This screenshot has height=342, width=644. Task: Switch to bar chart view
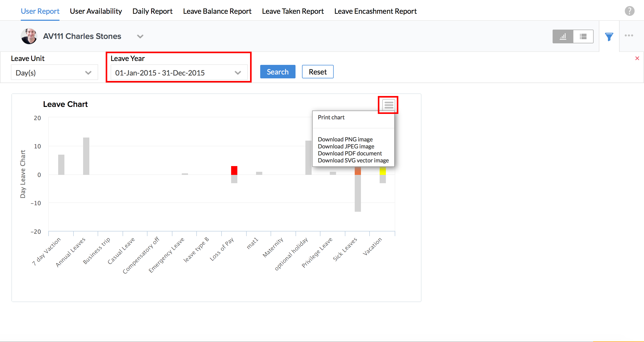[563, 36]
